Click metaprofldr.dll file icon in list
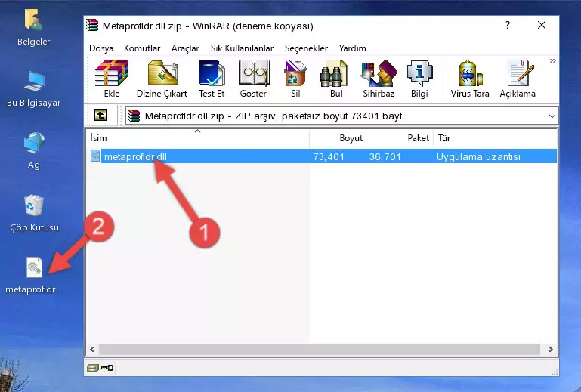The height and width of the screenshot is (392, 581). click(95, 156)
